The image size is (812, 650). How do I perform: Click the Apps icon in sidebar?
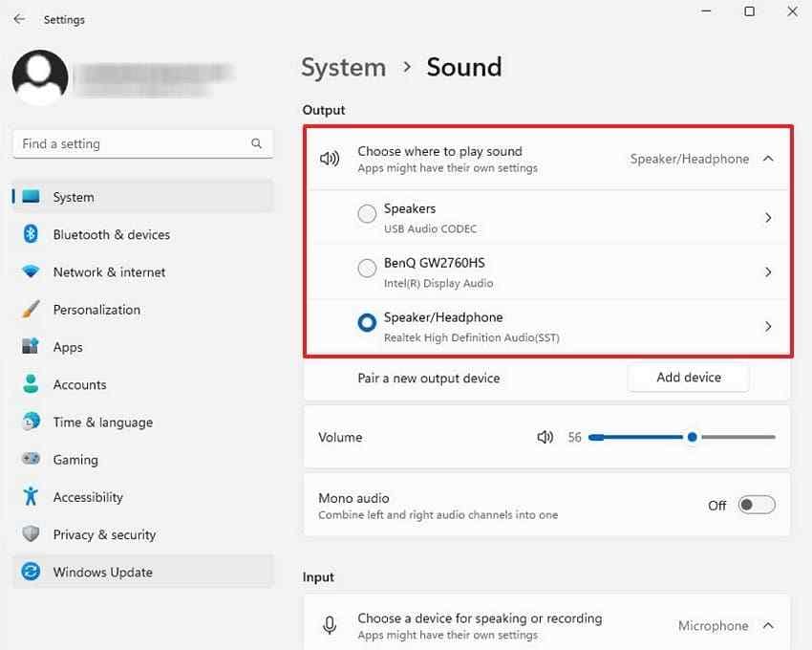(31, 346)
